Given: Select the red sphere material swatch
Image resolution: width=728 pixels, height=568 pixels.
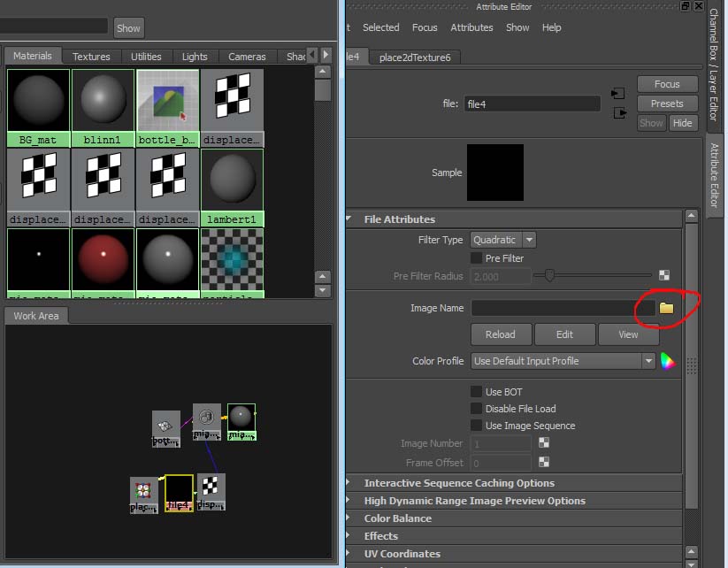Looking at the screenshot, I should (x=103, y=263).
